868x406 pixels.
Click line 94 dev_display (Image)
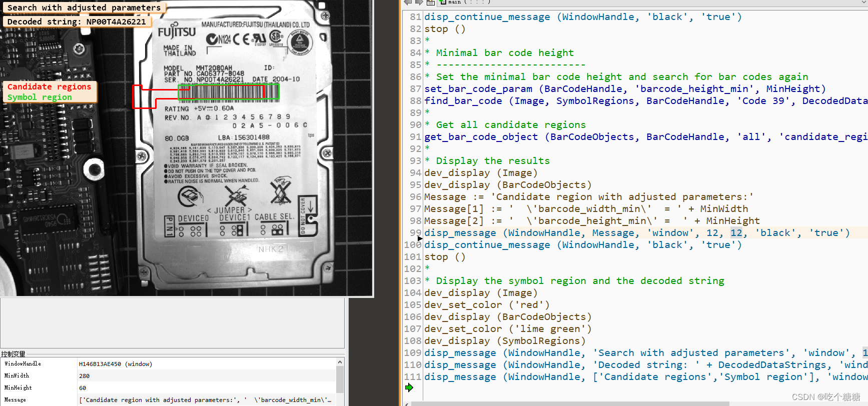click(x=481, y=173)
